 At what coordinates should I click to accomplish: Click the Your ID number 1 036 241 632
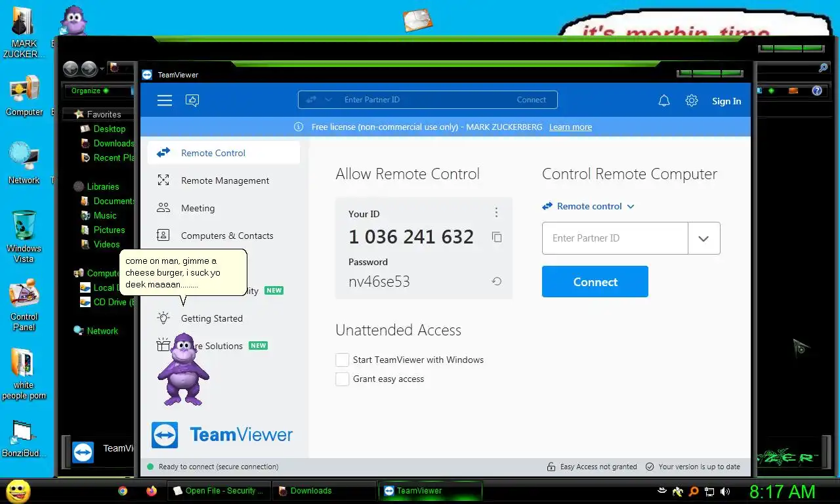click(411, 237)
